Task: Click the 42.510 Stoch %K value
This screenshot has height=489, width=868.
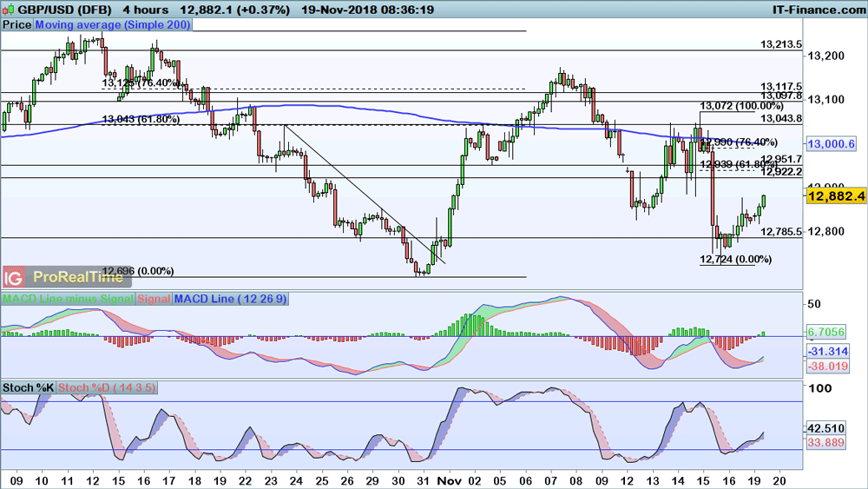Action: pos(825,428)
